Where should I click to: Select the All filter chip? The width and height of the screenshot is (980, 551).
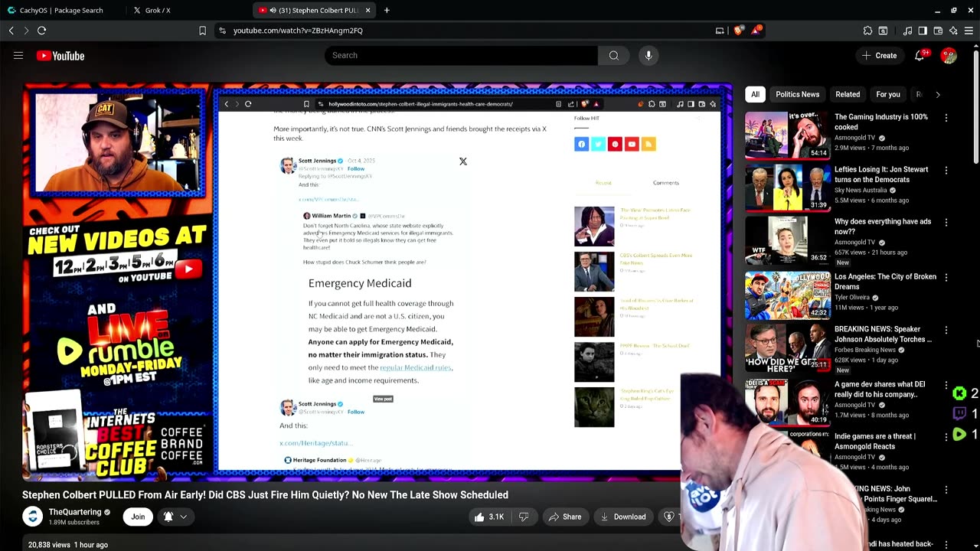pos(755,94)
